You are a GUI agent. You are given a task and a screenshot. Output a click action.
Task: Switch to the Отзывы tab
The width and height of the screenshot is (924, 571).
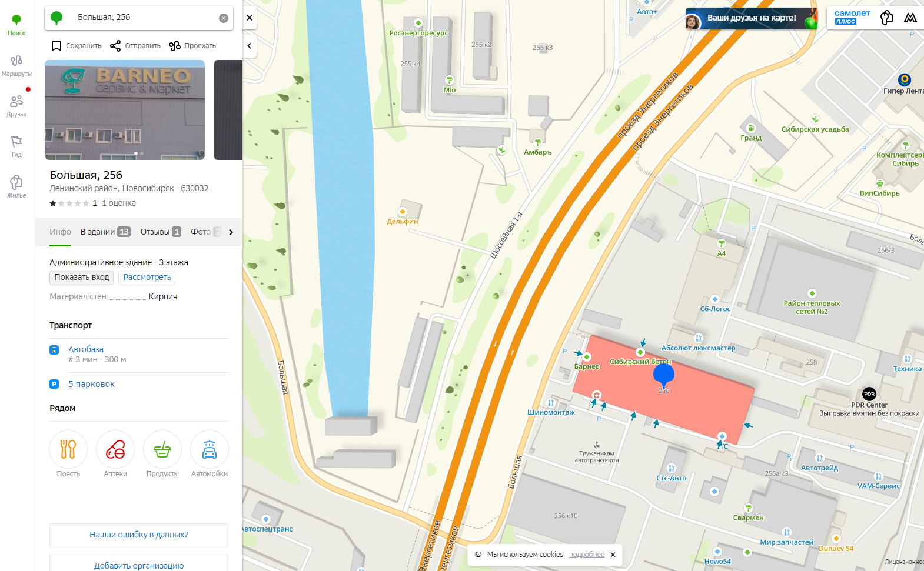click(x=161, y=232)
